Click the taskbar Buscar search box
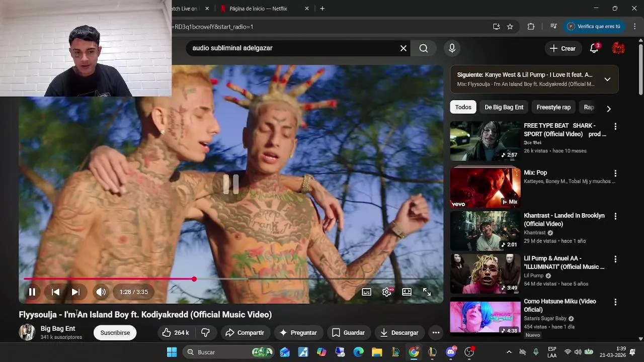This screenshot has width=644, height=362. (x=227, y=352)
